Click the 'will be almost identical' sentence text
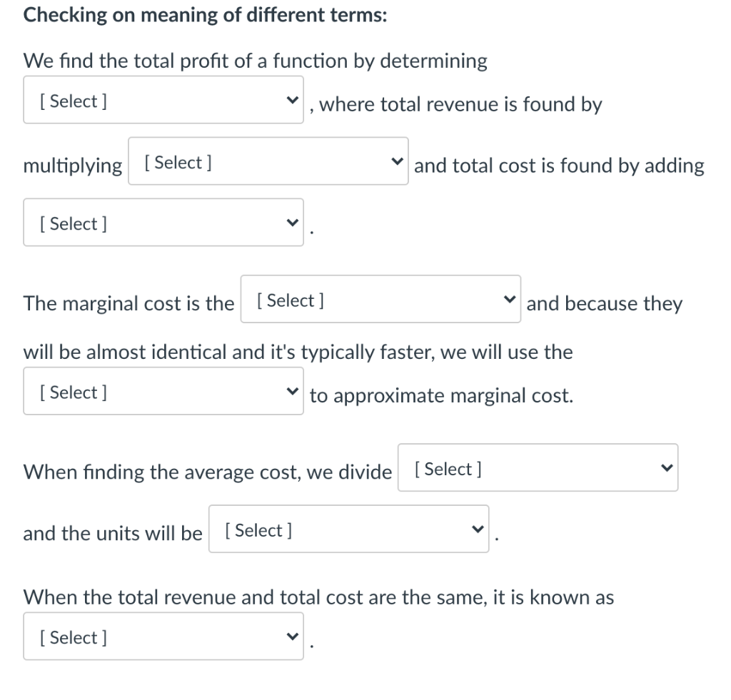The image size is (731, 700). pyautogui.click(x=298, y=352)
